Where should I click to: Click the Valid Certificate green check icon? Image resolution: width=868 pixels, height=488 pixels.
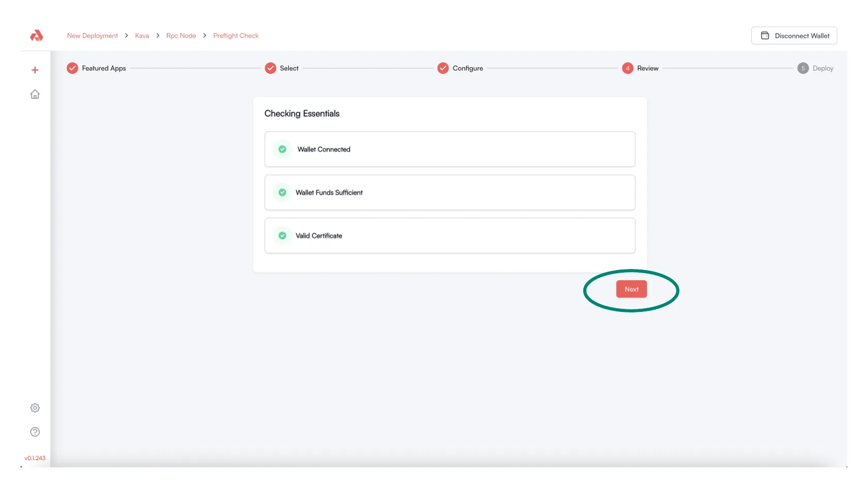coord(283,235)
